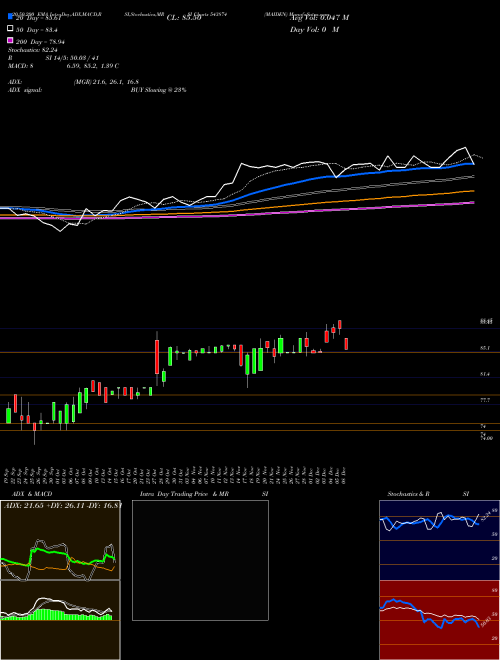Select the '200 Day = 78.94' legend text

tap(40, 42)
